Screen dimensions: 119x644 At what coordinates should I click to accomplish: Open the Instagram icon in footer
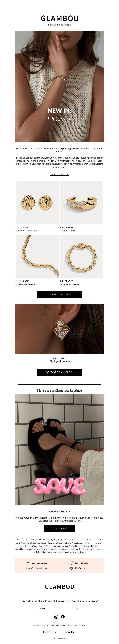(56, 616)
